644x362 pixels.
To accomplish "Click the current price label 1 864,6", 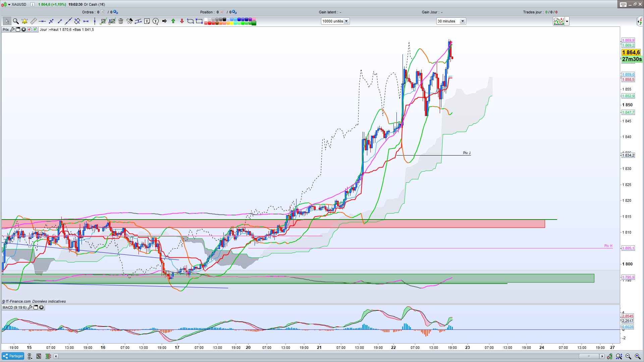I will pos(631,52).
